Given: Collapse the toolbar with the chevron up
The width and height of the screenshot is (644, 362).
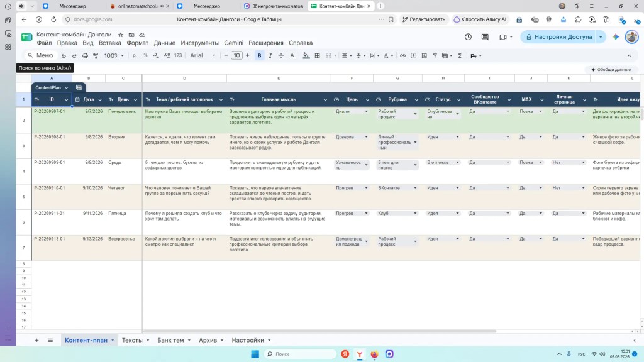Looking at the screenshot, I should click(x=629, y=56).
